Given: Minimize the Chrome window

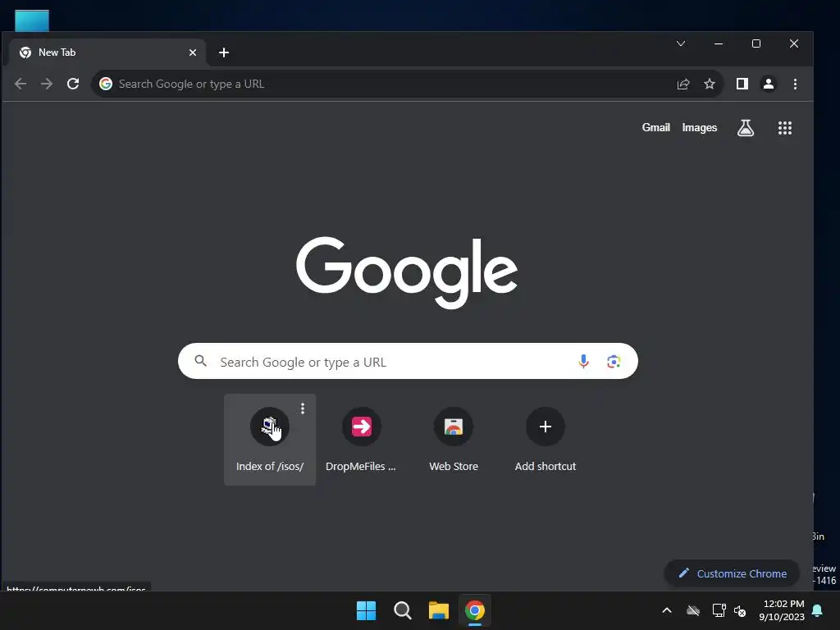Looking at the screenshot, I should click(719, 43).
